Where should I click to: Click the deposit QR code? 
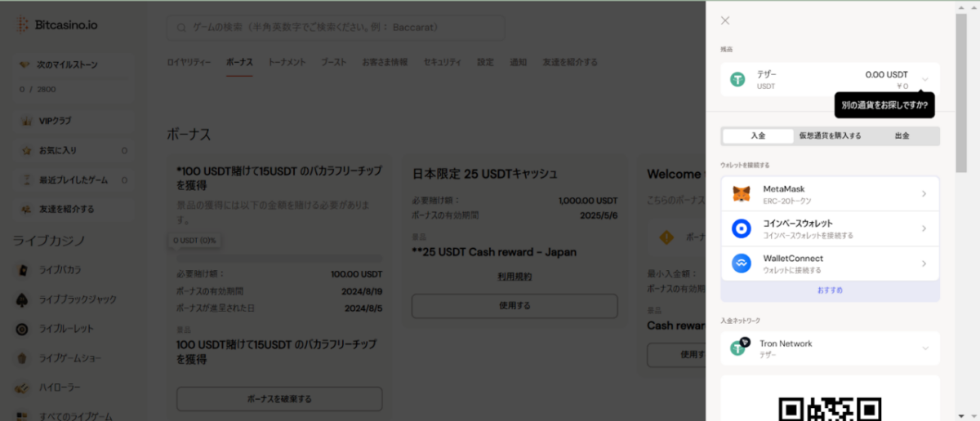point(830,408)
